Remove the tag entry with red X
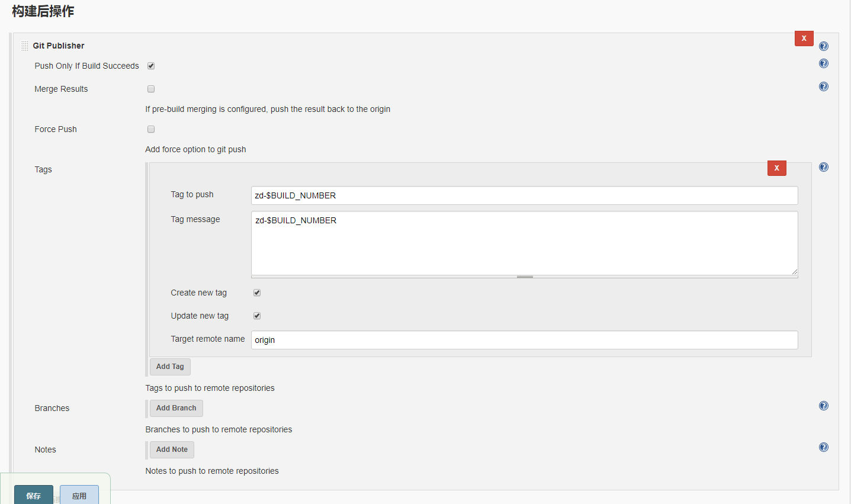This screenshot has height=504, width=851. (776, 168)
